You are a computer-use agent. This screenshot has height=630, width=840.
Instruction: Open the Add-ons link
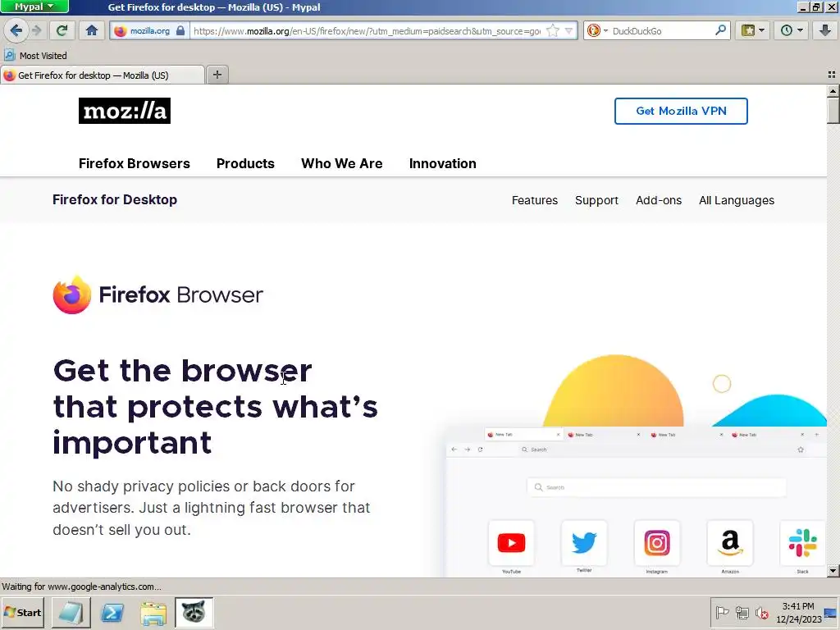[659, 200]
